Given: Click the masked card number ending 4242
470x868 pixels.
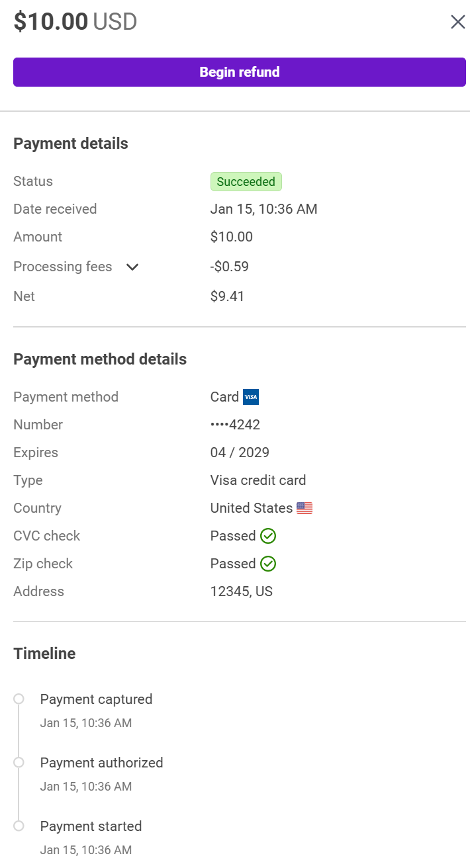Looking at the screenshot, I should (235, 425).
